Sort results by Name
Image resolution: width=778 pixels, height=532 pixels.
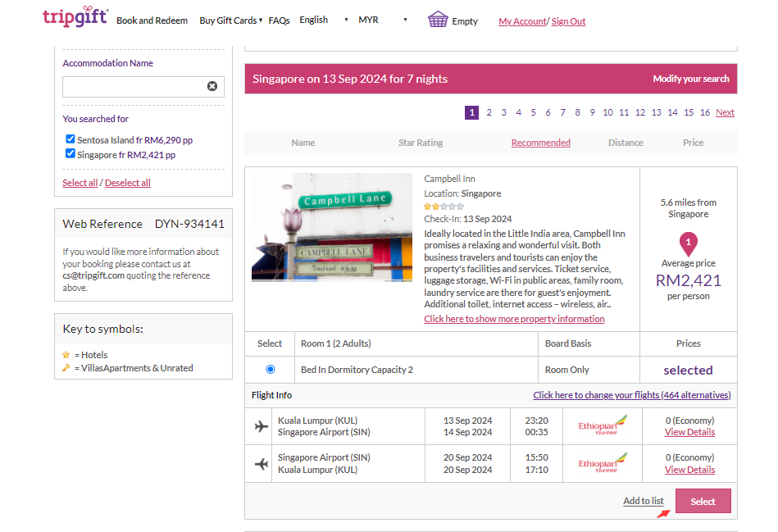click(303, 143)
